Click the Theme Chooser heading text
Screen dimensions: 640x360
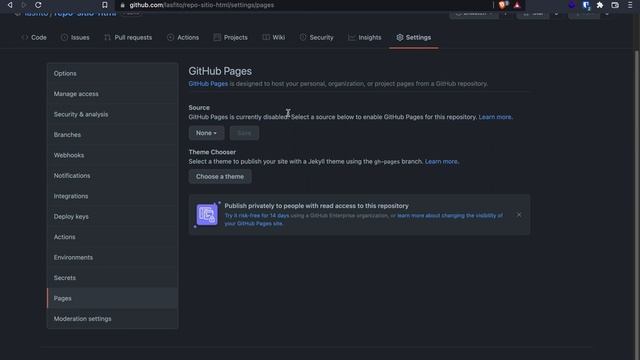coord(212,152)
